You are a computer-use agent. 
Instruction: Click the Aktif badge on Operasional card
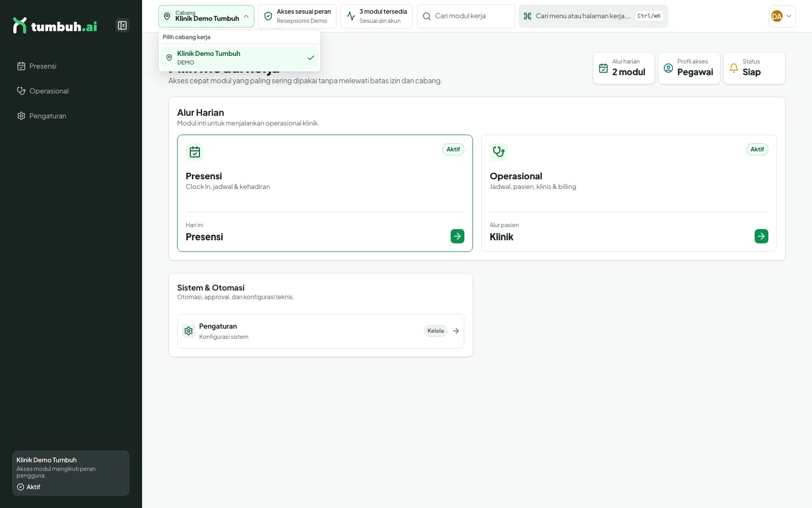point(757,149)
